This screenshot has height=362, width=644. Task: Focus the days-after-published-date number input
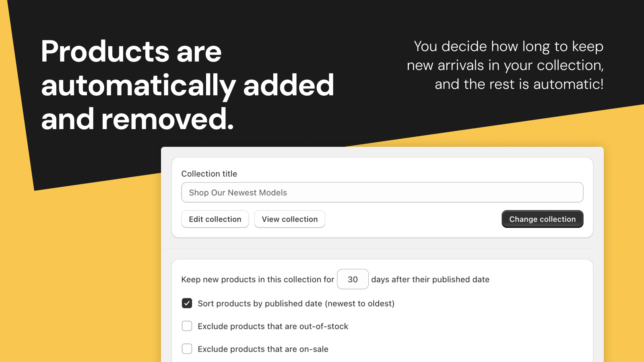click(353, 279)
